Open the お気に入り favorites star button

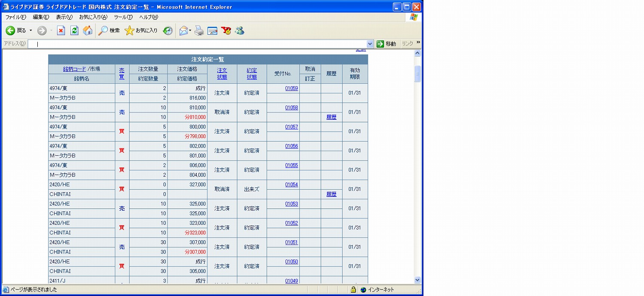click(x=141, y=30)
